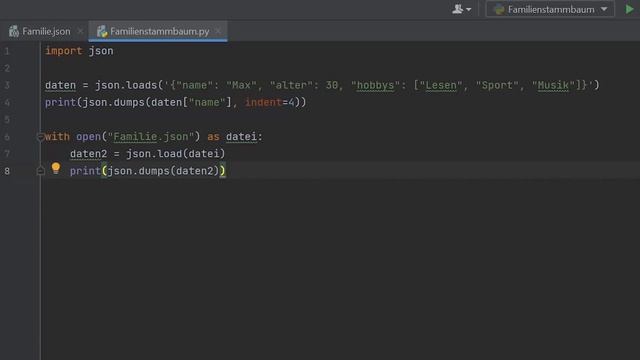Collapse the with-block fold marker on line 6
The width and height of the screenshot is (640, 360).
click(40, 137)
